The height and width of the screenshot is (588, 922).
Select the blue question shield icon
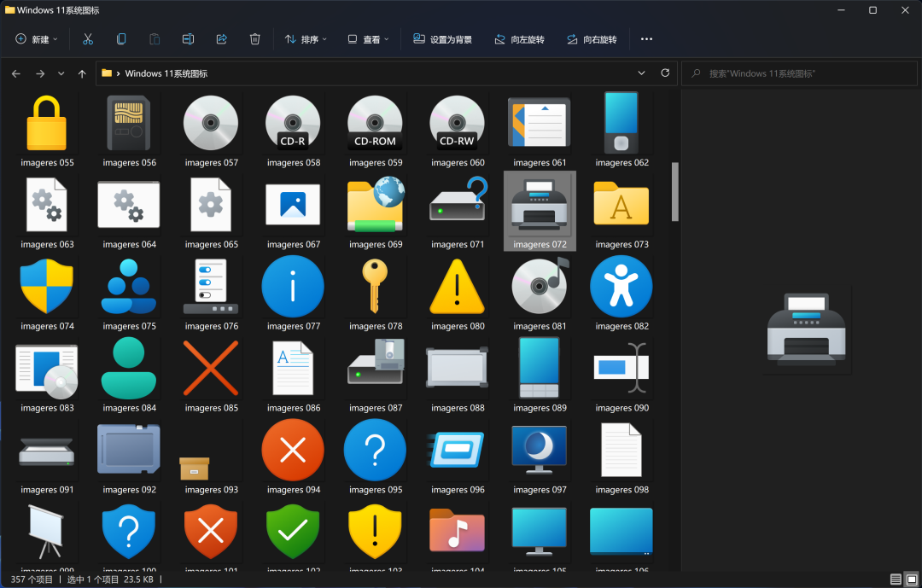coord(129,533)
